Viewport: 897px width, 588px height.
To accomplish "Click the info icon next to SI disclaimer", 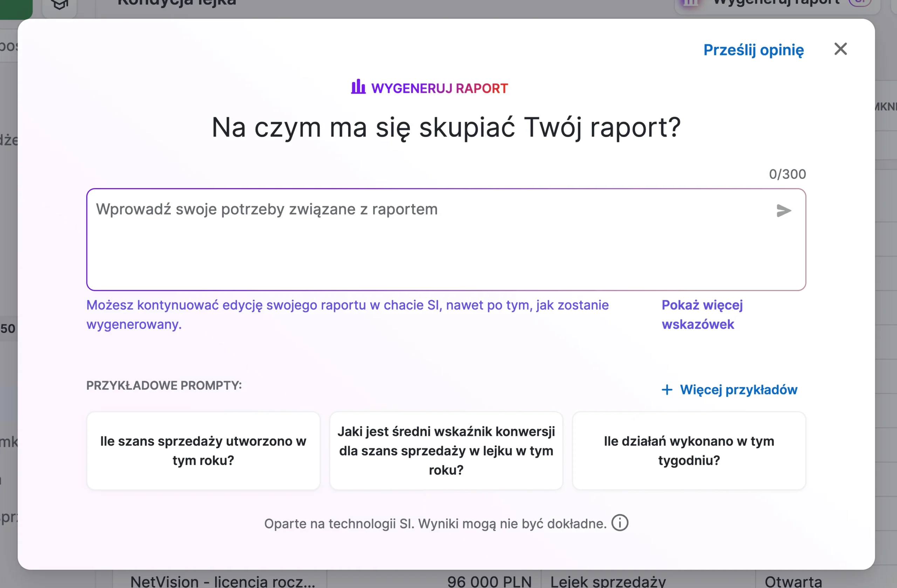I will point(619,523).
